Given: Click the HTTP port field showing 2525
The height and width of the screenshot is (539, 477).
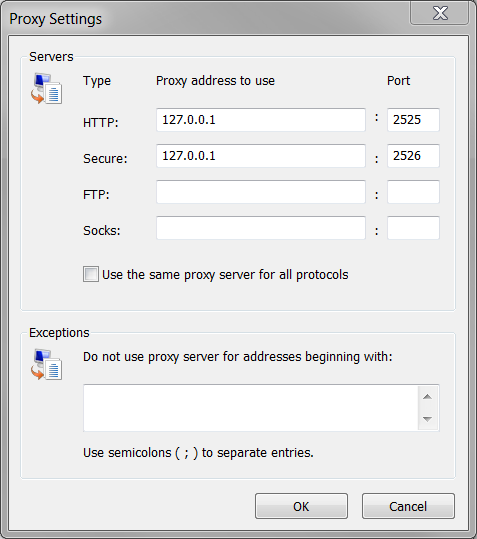Looking at the screenshot, I should coord(413,120).
